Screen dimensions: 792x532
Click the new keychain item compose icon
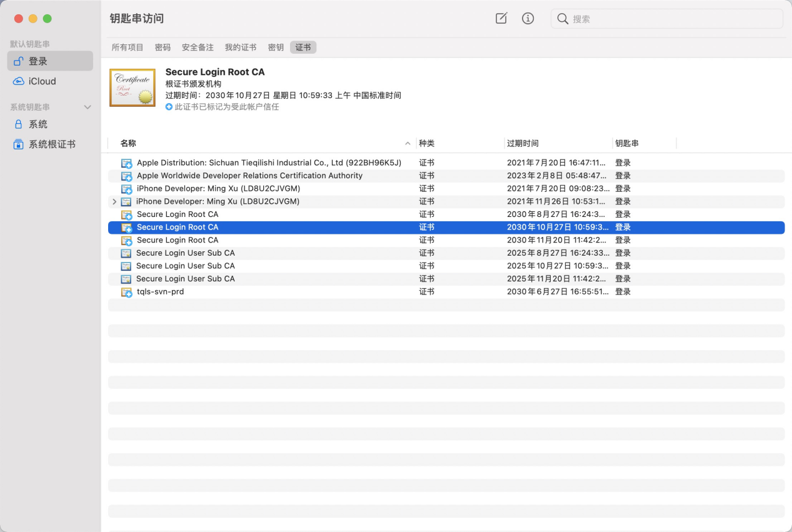[501, 19]
